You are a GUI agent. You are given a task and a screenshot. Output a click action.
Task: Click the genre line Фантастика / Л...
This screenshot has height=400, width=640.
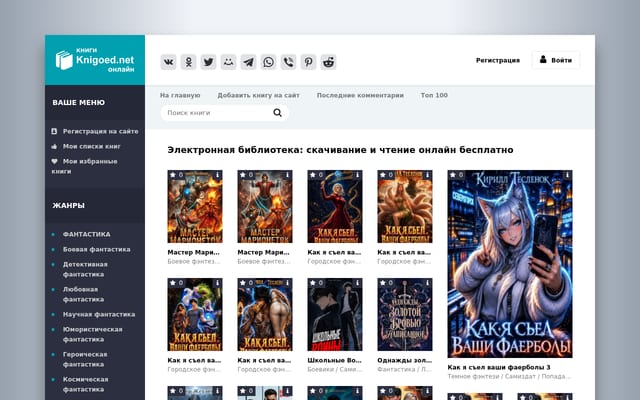pos(404,369)
